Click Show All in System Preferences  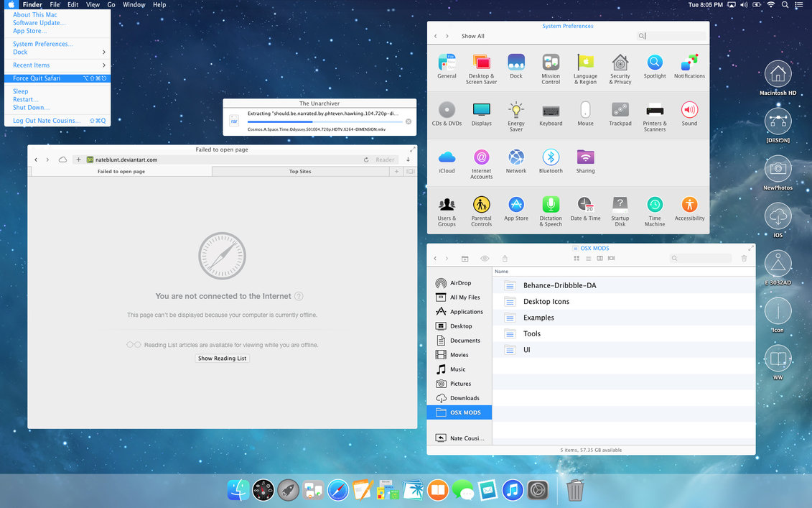click(x=472, y=36)
